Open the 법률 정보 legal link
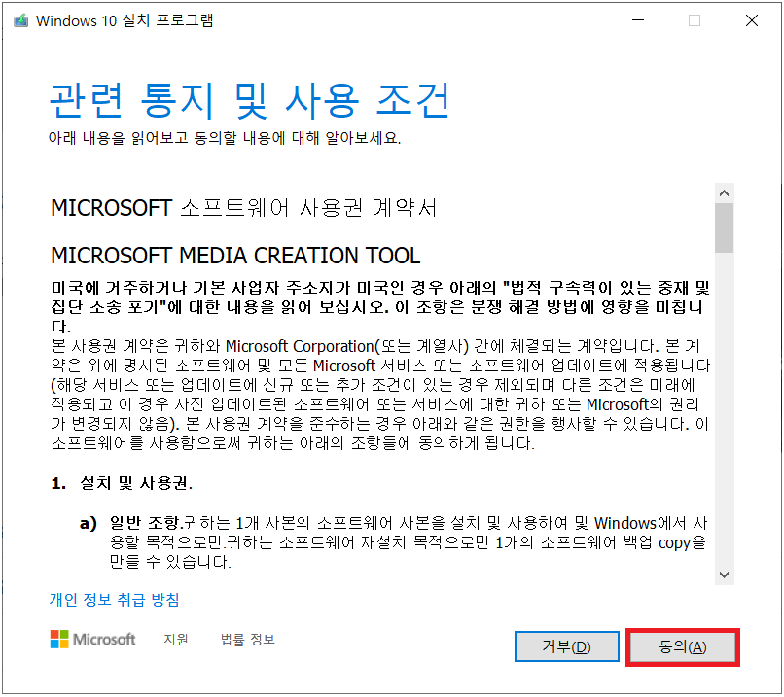This screenshot has width=784, height=697. pyautogui.click(x=247, y=639)
